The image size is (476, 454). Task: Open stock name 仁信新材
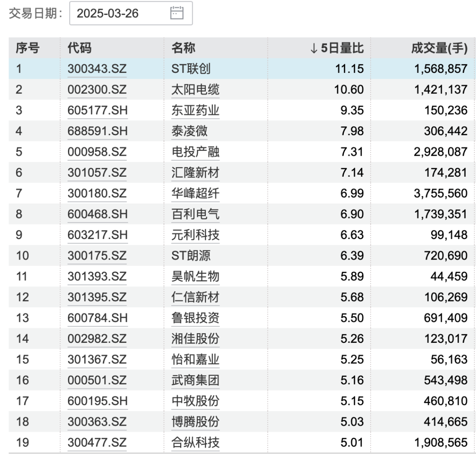click(x=195, y=297)
